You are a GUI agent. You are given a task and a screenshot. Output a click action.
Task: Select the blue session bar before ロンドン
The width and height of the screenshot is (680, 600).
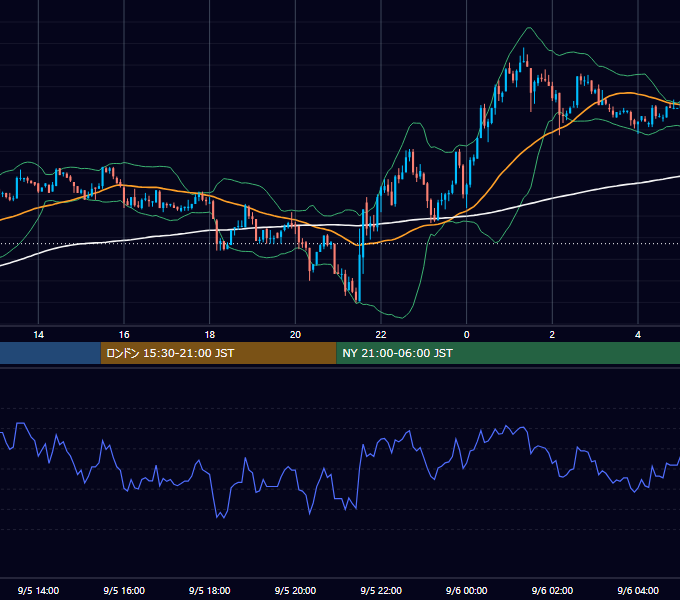50,353
